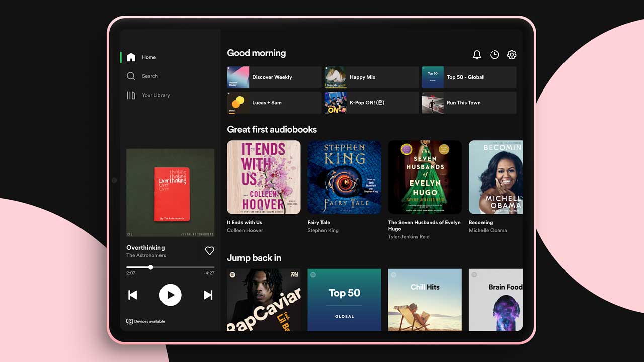Open the Becoming audiobook cover
This screenshot has height=362, width=644.
496,177
